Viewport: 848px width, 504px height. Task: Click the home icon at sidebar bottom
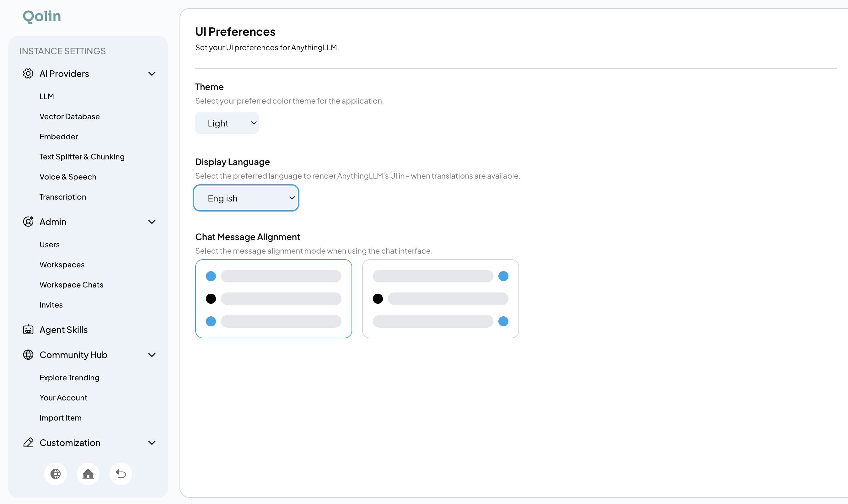click(x=88, y=474)
